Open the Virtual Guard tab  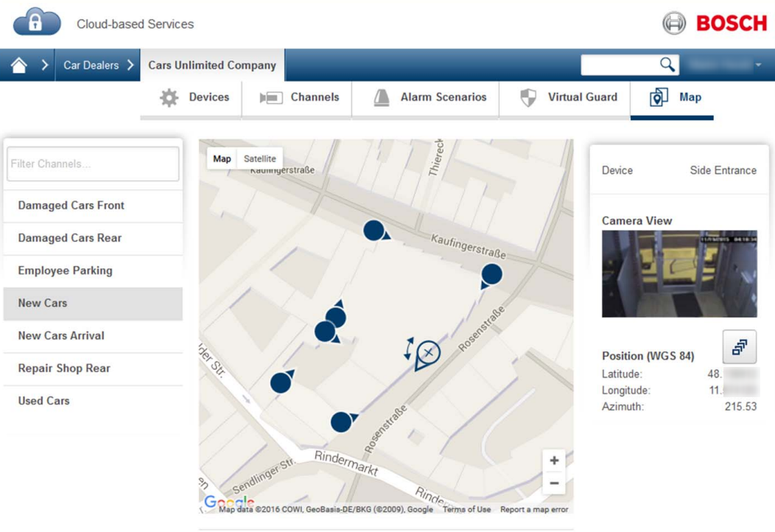(x=568, y=97)
